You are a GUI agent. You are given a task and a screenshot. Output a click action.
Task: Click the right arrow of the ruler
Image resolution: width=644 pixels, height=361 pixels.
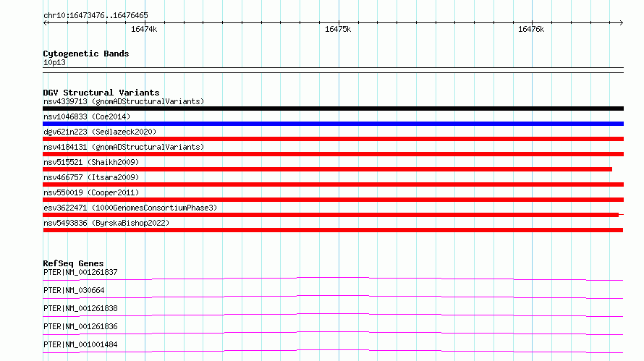[621, 22]
